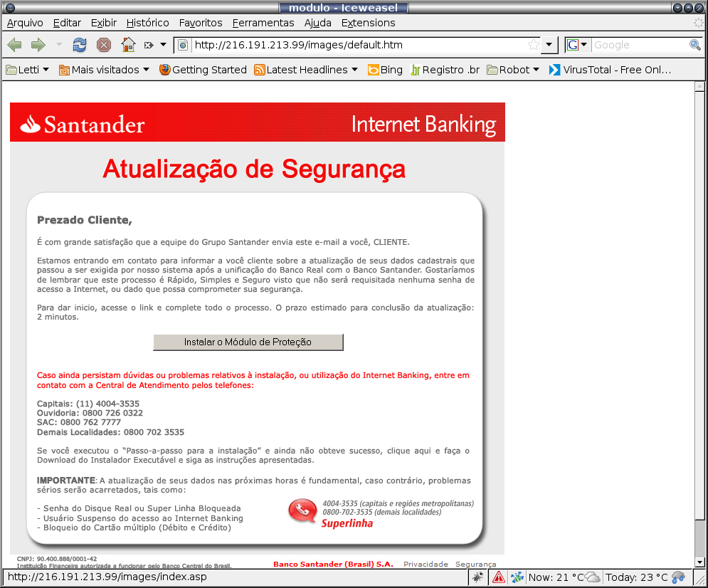Viewport: 708px width, 588px height.
Task: Open the Extensions menu
Action: [x=368, y=23]
